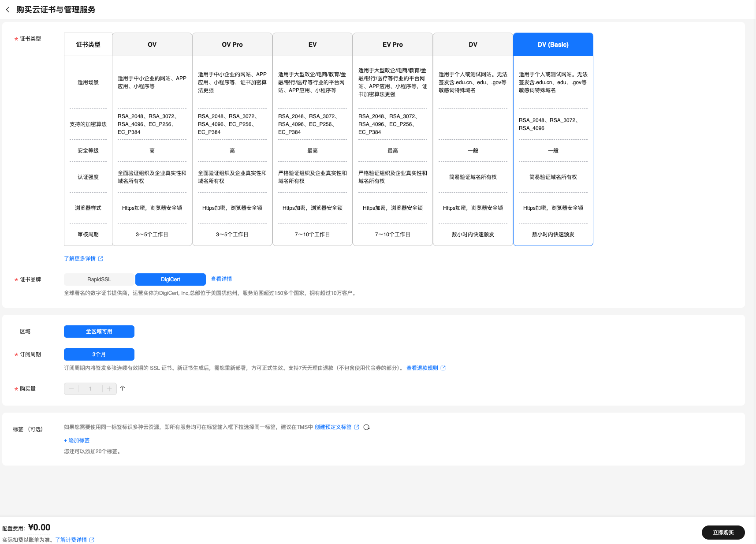The image size is (756, 544).
Task: Click external link icon after 创建预定义标签
Action: point(356,427)
